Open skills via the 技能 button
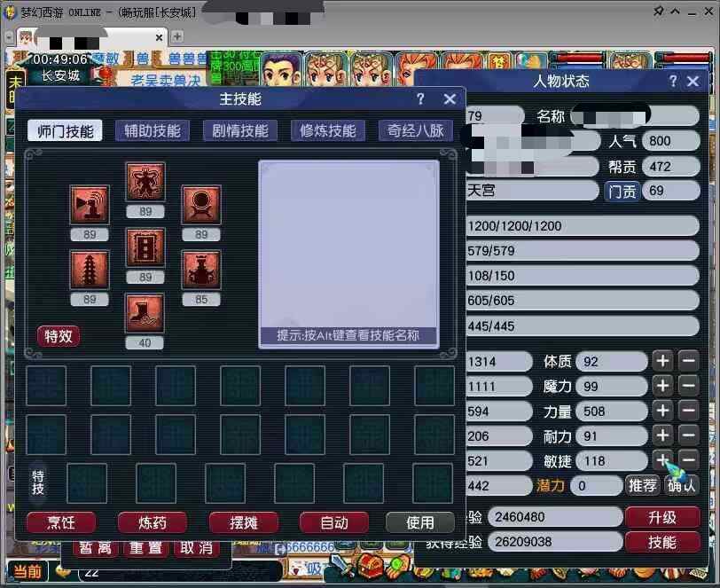Image resolution: width=720 pixels, height=588 pixels. 662,543
